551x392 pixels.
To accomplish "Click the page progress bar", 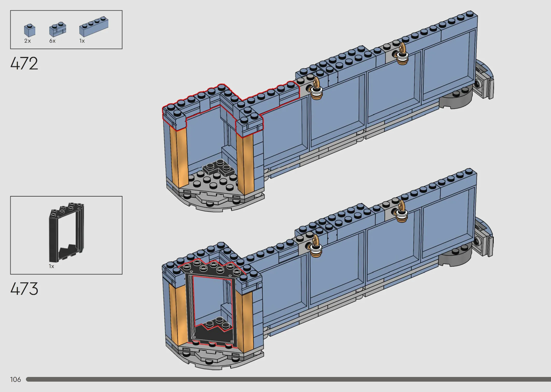I will 288,379.
